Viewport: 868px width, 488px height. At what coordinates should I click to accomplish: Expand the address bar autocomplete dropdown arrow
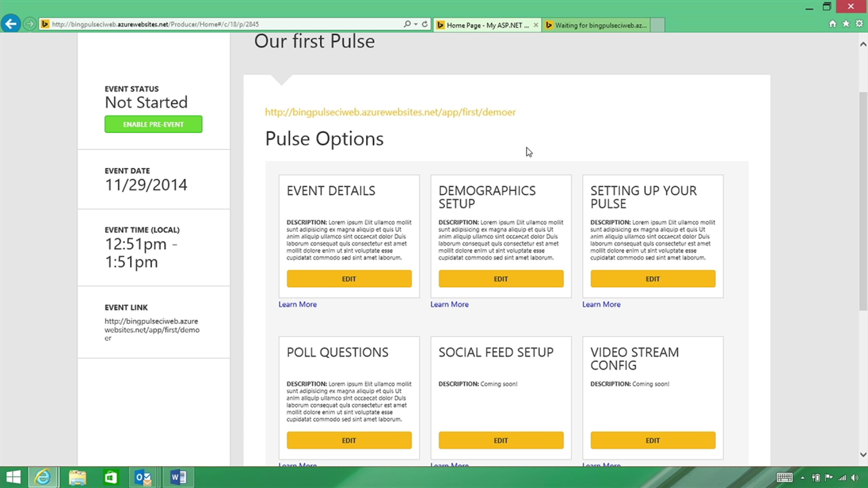[x=416, y=24]
